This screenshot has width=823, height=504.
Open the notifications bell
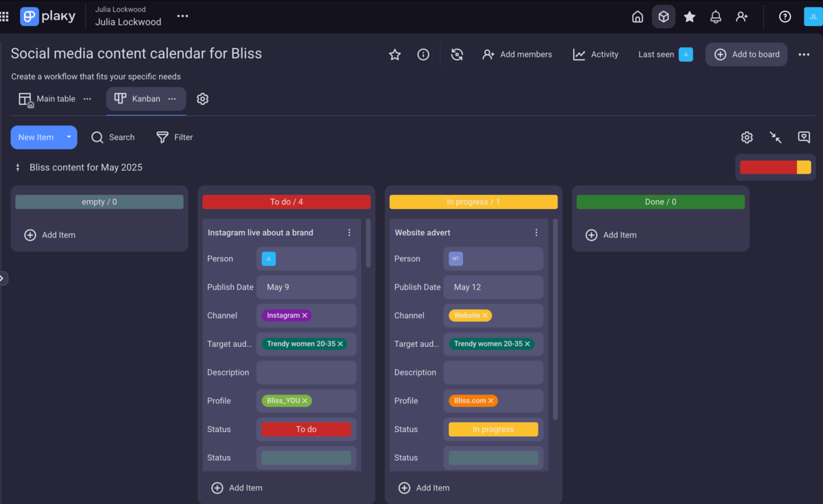715,17
